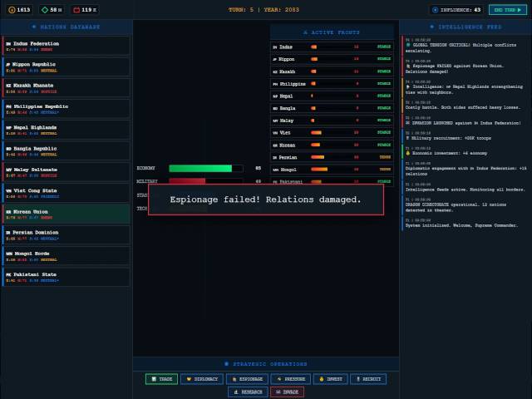The width and height of the screenshot is (532, 399).
Task: End the current turn
Action: [x=508, y=10]
